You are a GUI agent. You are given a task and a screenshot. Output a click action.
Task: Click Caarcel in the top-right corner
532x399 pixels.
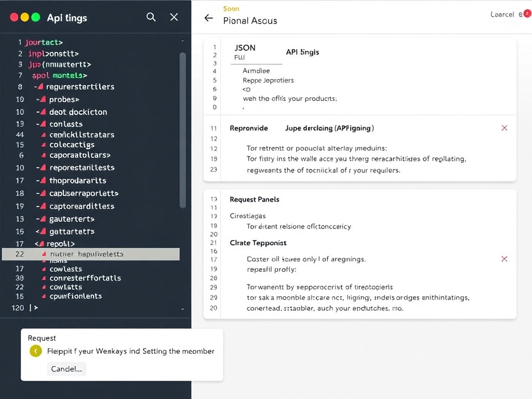[502, 15]
